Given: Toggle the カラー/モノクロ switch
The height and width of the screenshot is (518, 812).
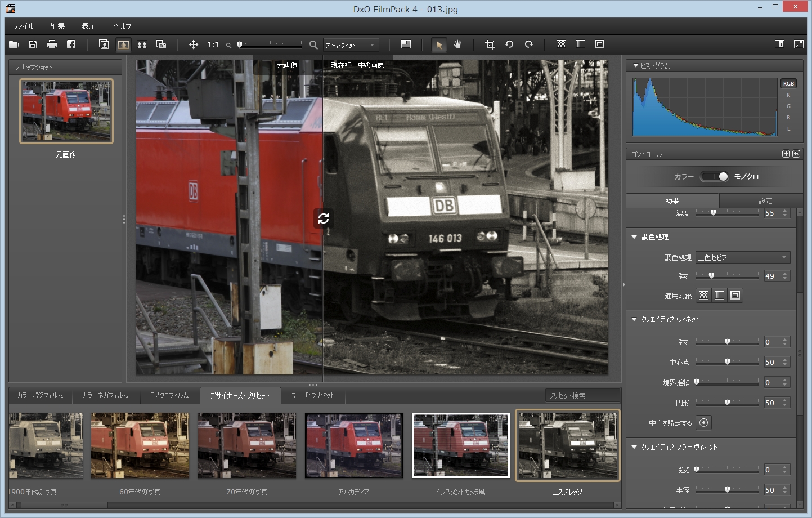Looking at the screenshot, I should pyautogui.click(x=715, y=177).
